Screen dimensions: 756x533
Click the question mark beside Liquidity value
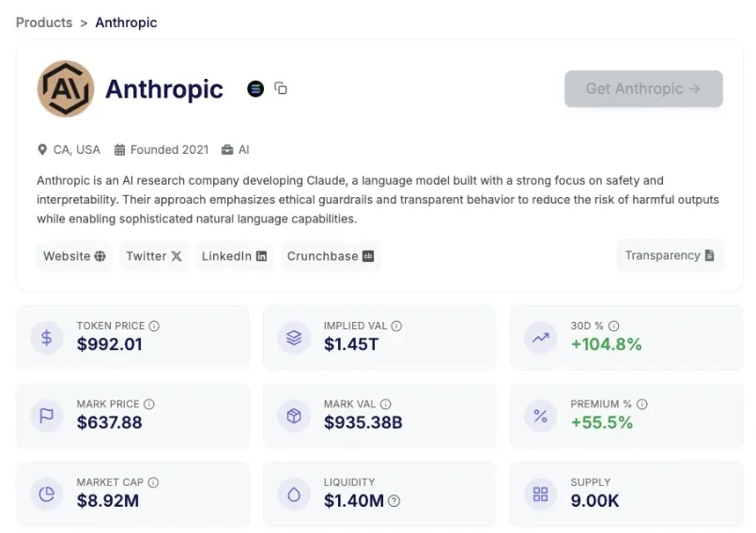pos(393,501)
